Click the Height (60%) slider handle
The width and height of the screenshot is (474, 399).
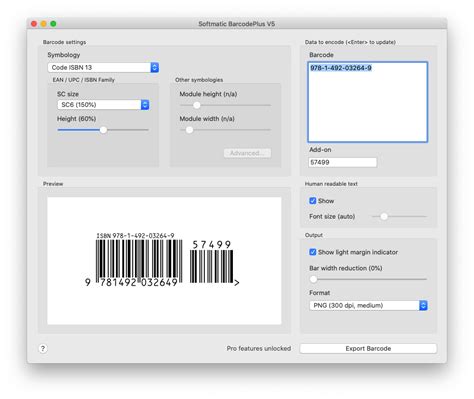click(x=103, y=130)
